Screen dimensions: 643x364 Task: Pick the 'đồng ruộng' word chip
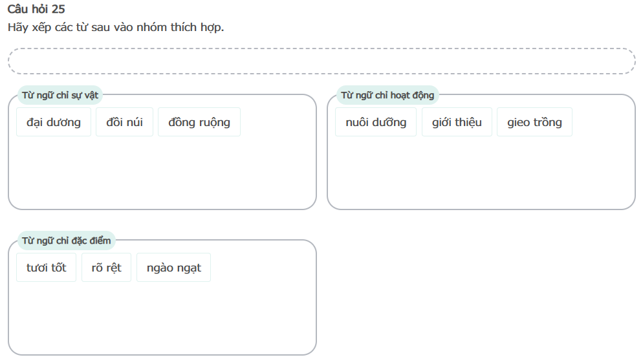pyautogui.click(x=199, y=122)
